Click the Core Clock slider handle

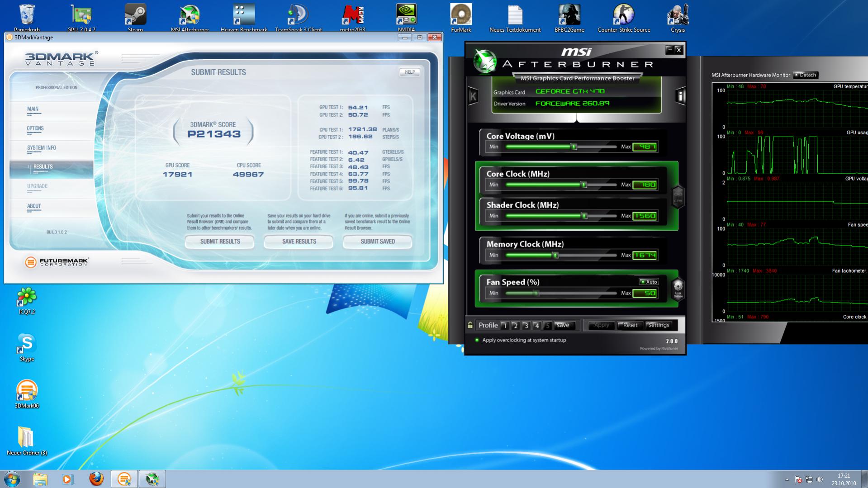pos(584,185)
